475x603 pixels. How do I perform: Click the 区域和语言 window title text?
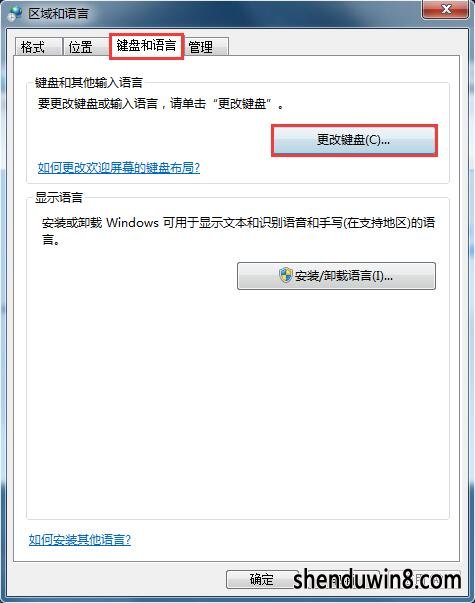[58, 13]
